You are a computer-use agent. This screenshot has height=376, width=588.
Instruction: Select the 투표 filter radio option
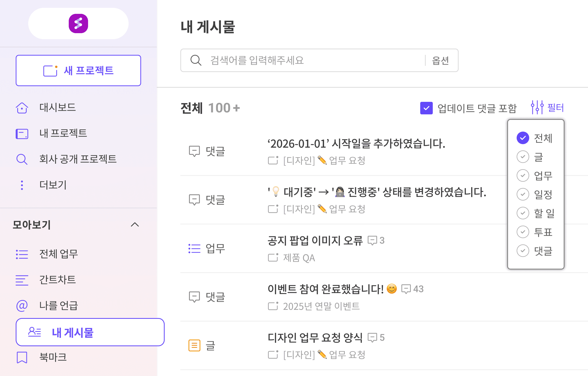(523, 232)
